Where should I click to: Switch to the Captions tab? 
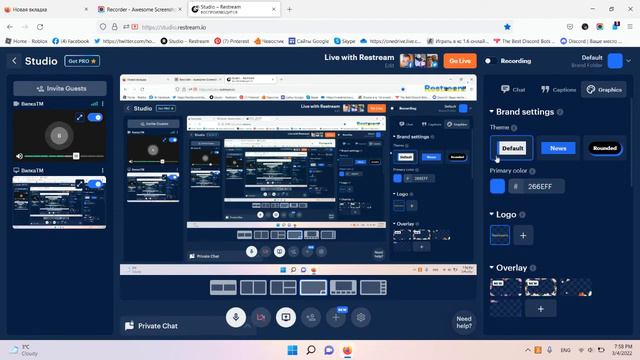pos(558,89)
